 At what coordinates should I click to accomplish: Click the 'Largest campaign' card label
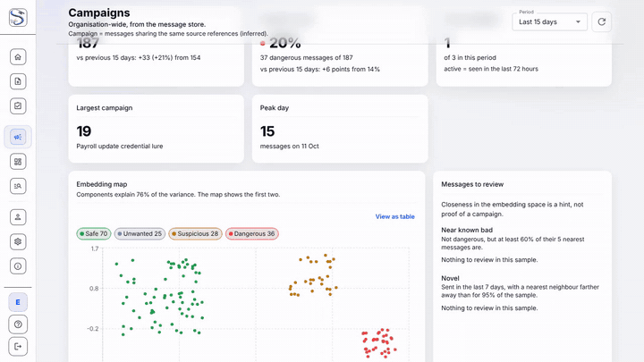click(x=105, y=108)
